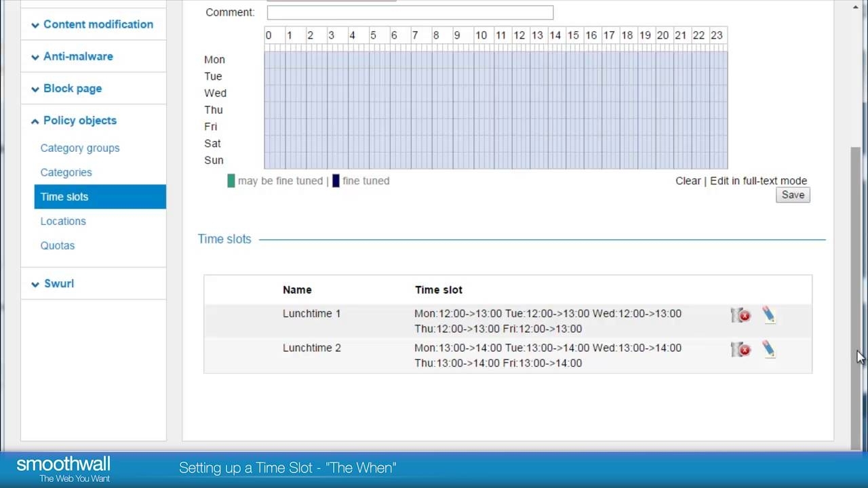Click the page vertical scrollbar thumb

coord(856,298)
